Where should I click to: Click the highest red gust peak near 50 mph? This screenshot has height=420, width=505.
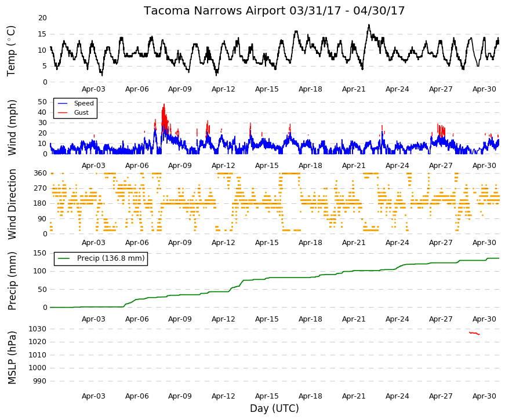(164, 105)
